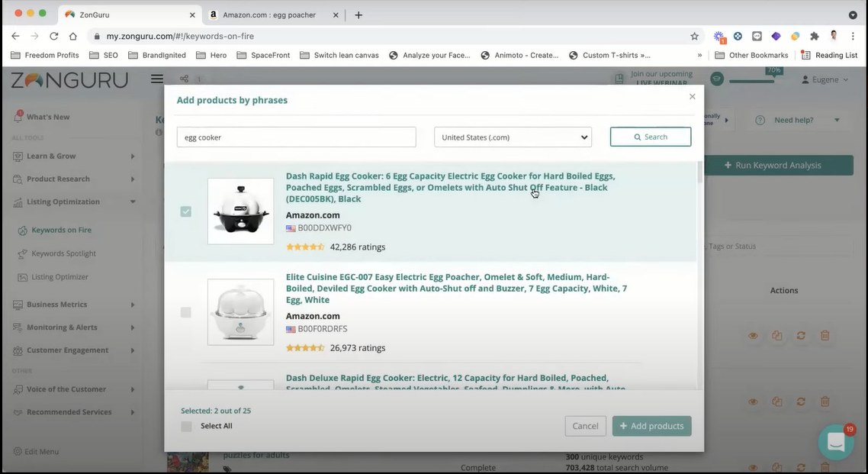Click refresh icon in second Actions row
Viewport: 868px width, 474px height.
[801, 401]
